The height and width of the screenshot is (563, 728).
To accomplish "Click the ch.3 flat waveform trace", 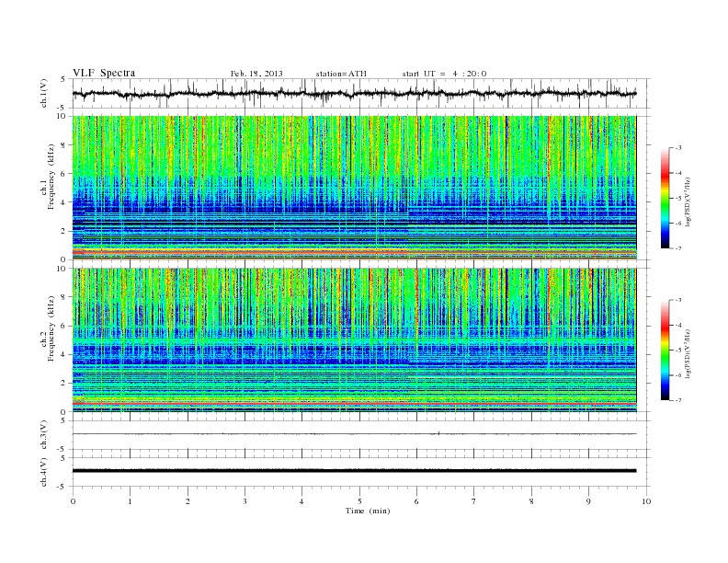I will [354, 434].
